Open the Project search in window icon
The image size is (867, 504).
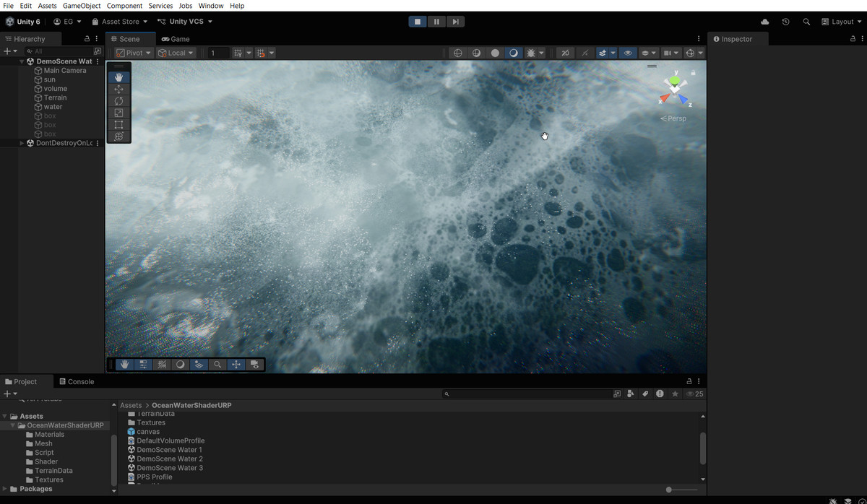click(617, 394)
